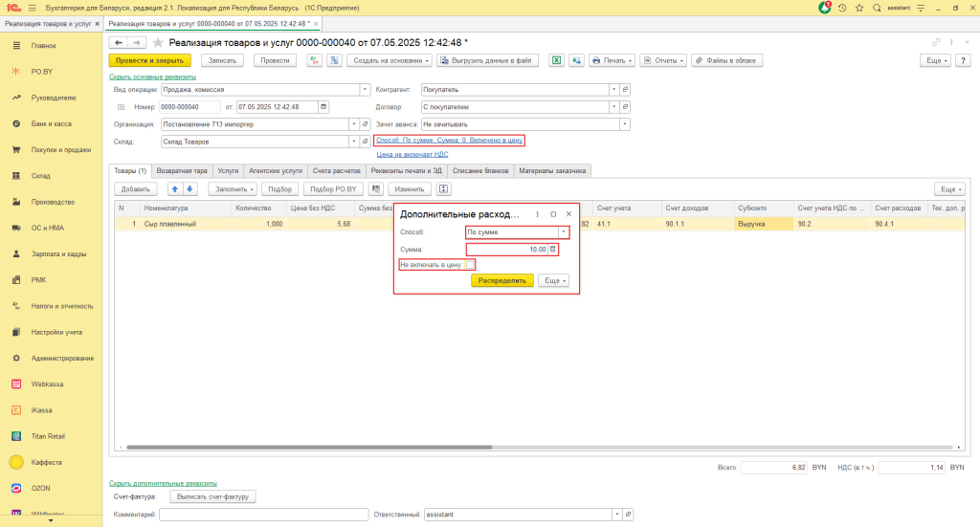Switch to Услуги tab
The width and height of the screenshot is (980, 527).
coord(228,170)
